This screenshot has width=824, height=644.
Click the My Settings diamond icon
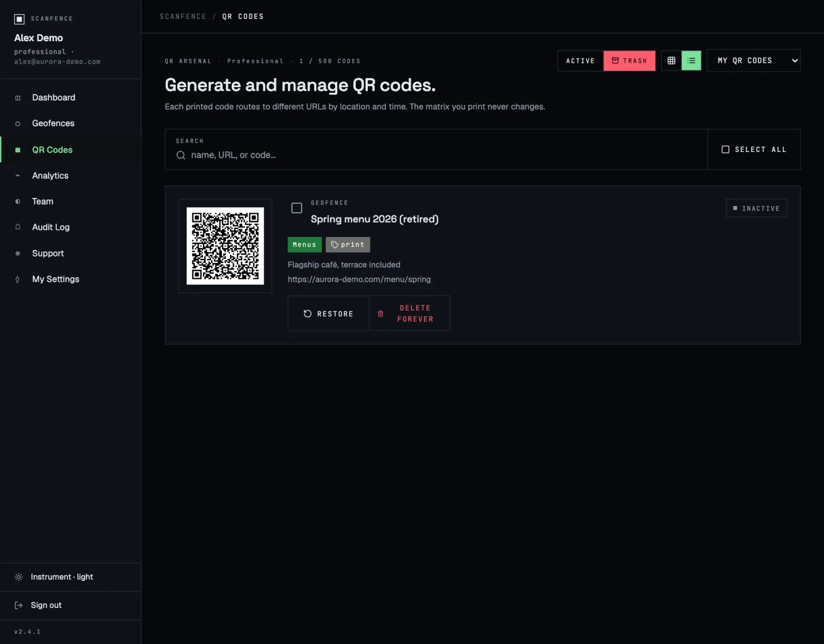point(18,279)
